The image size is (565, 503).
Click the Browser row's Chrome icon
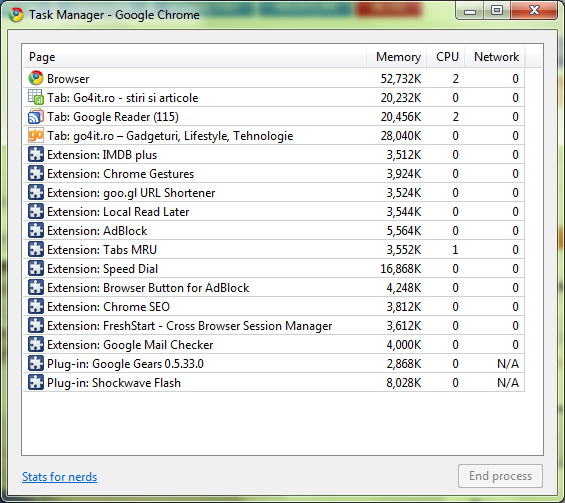[36, 78]
